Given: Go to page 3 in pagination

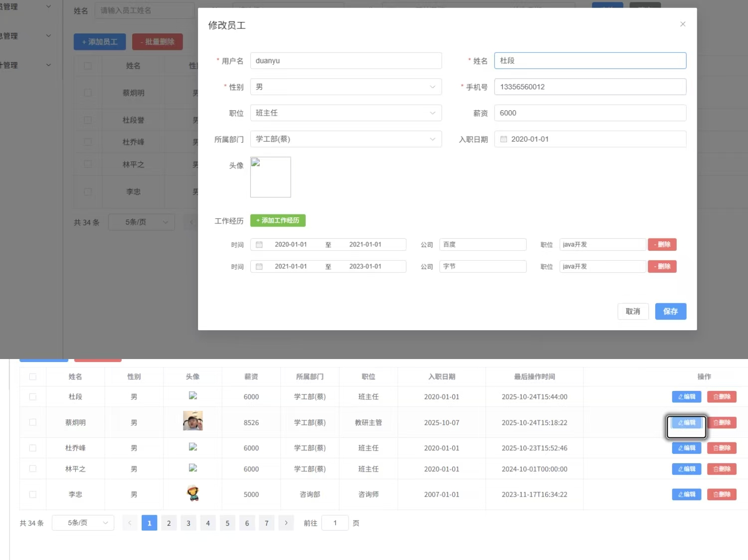Looking at the screenshot, I should (x=188, y=523).
